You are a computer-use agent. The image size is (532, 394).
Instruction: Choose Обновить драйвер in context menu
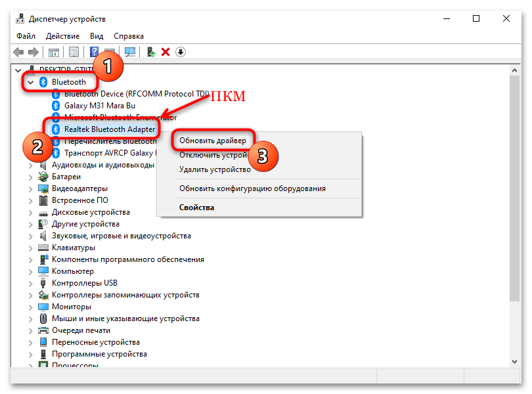pos(213,140)
